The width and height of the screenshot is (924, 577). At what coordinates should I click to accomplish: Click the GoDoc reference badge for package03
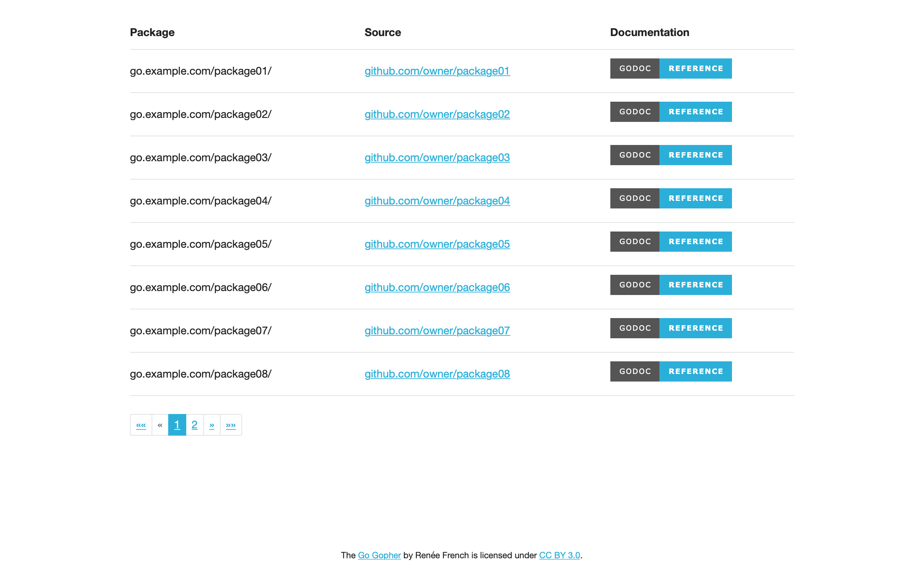[671, 155]
